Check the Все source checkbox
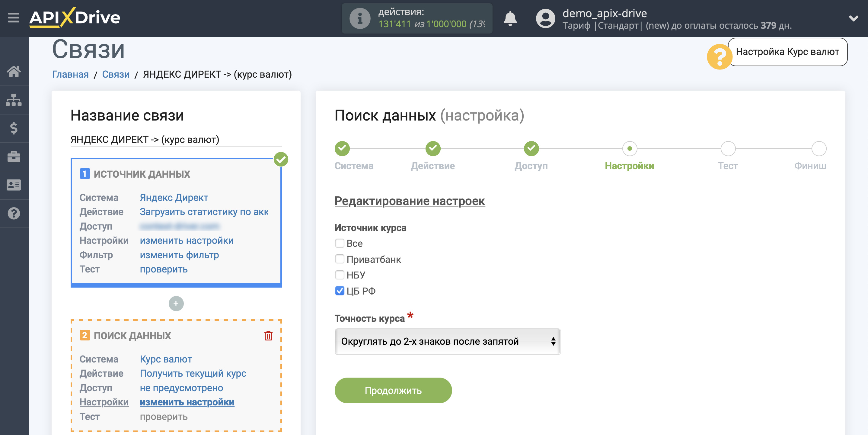The image size is (868, 435). pos(340,243)
